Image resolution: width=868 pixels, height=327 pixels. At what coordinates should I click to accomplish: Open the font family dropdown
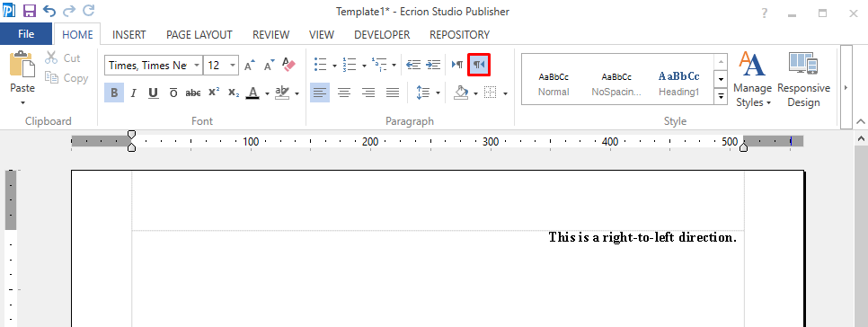click(x=197, y=66)
